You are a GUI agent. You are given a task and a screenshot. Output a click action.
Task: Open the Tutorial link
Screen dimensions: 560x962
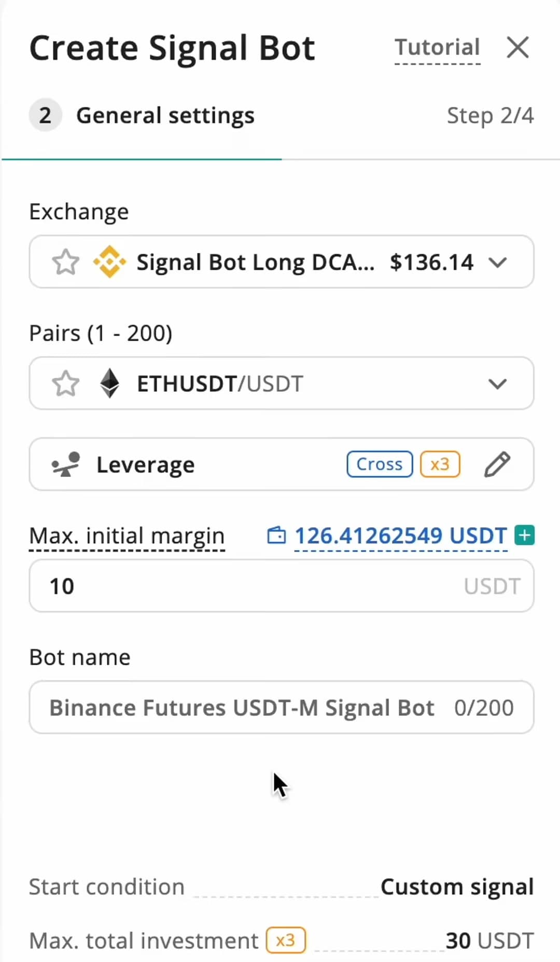tap(437, 48)
